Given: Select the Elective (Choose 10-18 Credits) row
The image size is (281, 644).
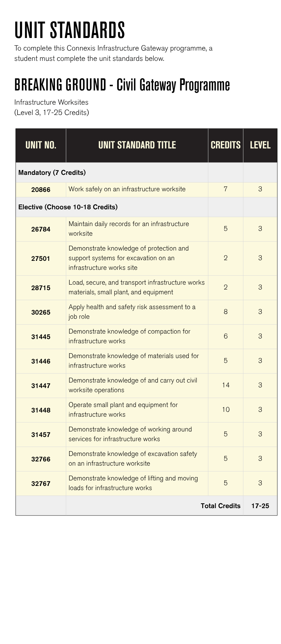Looking at the screenshot, I should coord(68,207).
